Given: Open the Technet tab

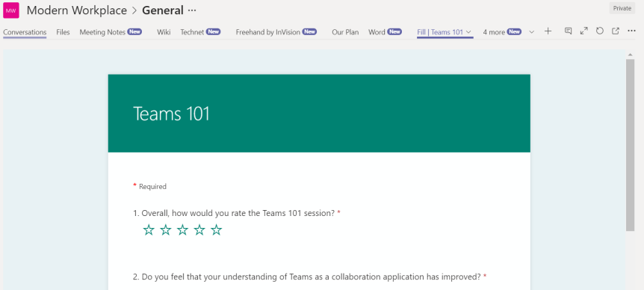Looking at the screenshot, I should tap(200, 32).
